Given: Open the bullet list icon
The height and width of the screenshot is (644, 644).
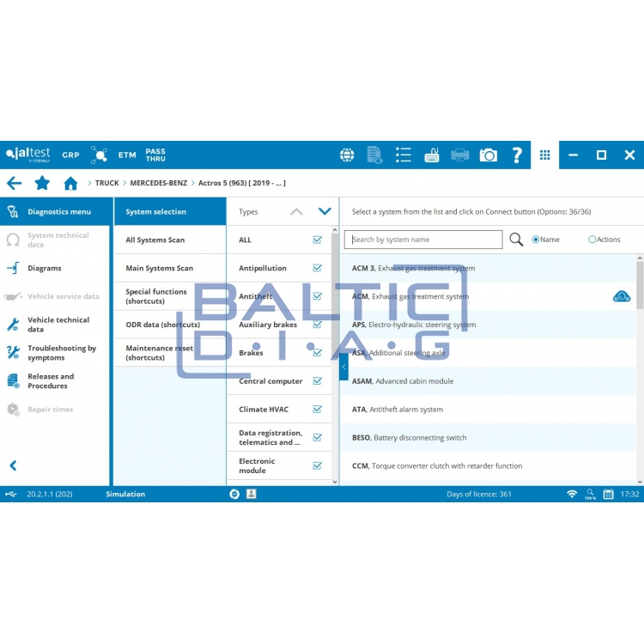Looking at the screenshot, I should (x=404, y=155).
